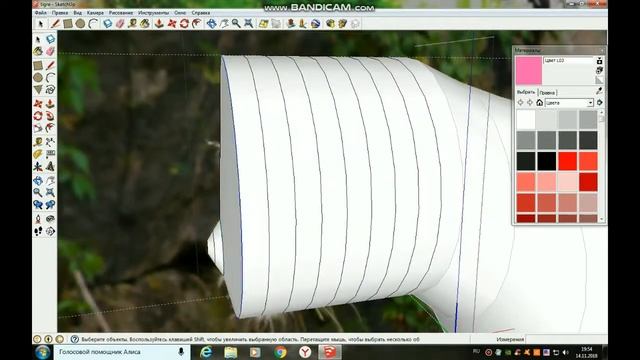Screen dimensions: 640x360
Task: Activate the Zoom magnifier in top toolbar
Action: click(x=236, y=24)
